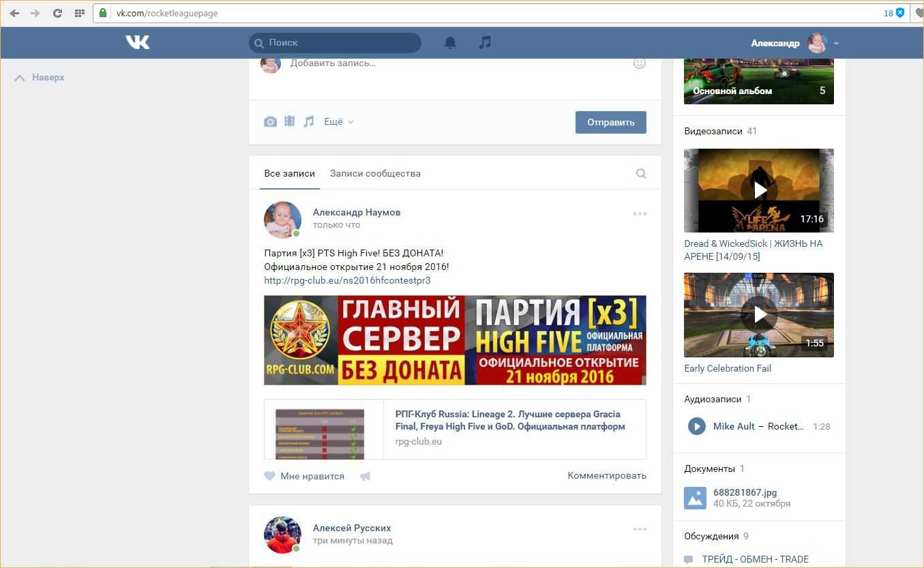924x568 pixels.
Task: Focus the Поиск search field
Action: point(335,42)
